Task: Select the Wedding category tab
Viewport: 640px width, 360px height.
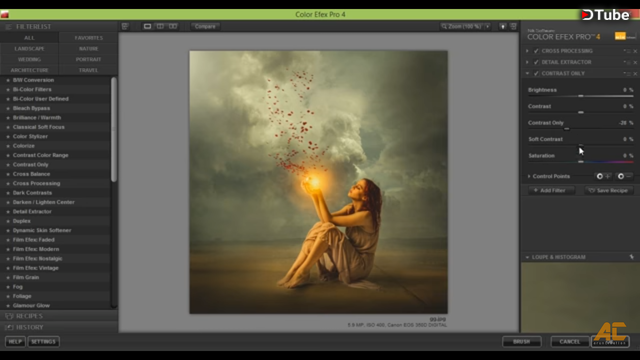Action: pyautogui.click(x=29, y=60)
